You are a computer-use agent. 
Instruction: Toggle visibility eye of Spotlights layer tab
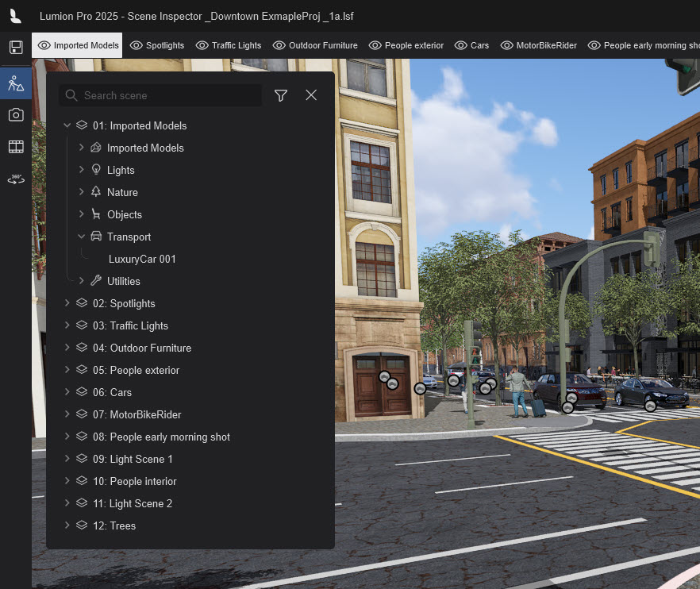(x=136, y=45)
